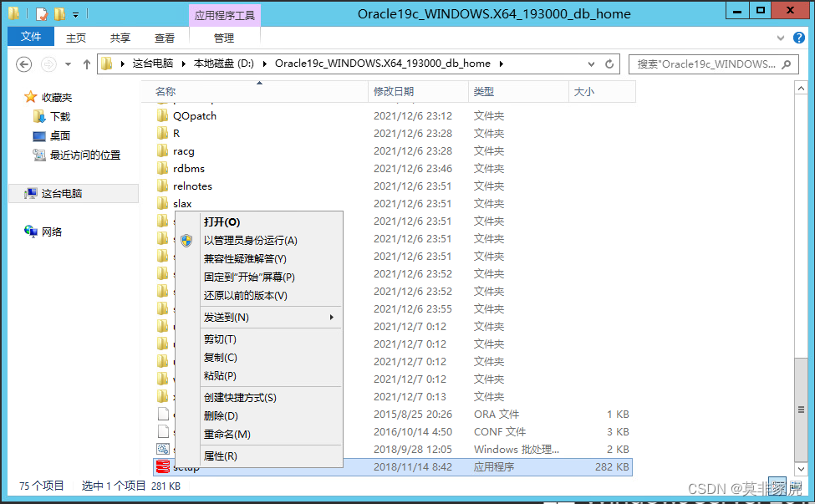815x504 pixels.
Task: Select the racg folder icon
Action: [x=163, y=150]
